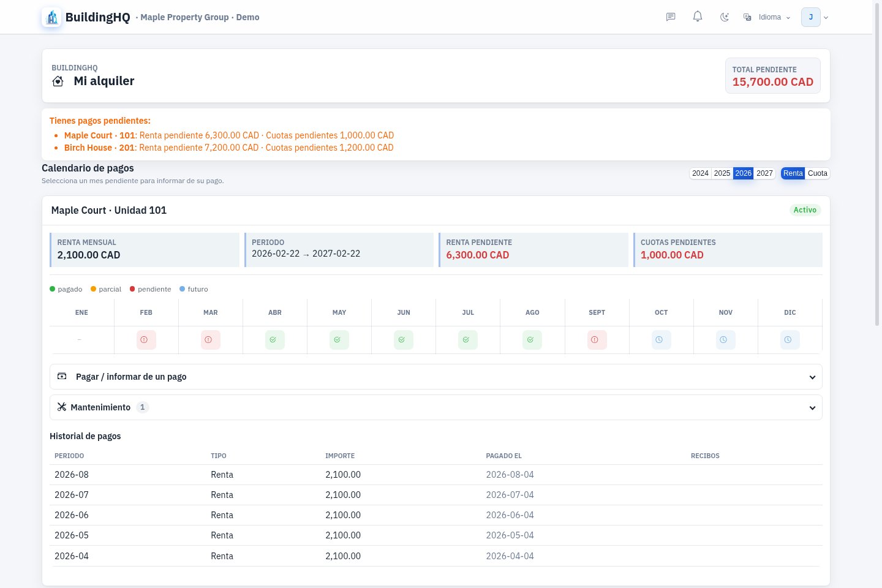Select the 2024 year tab
882x588 pixels.
(700, 173)
